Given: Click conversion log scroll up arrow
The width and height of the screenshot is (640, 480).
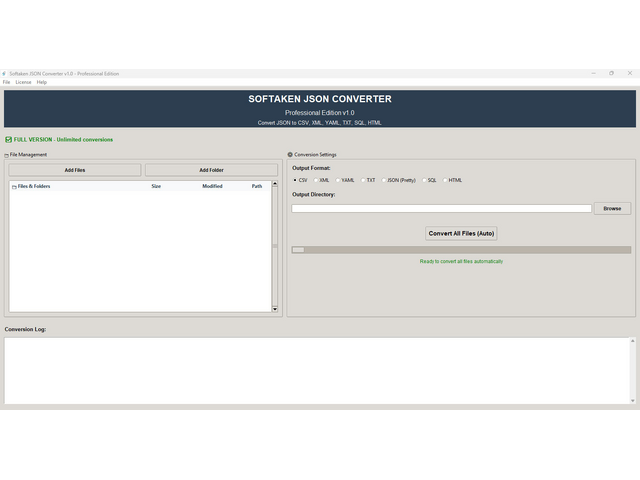Looking at the screenshot, I should tap(633, 341).
